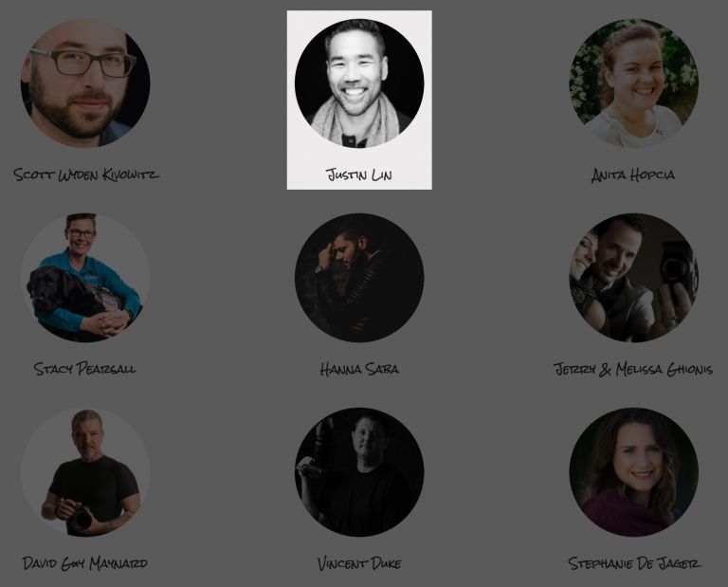Click the Scott Wyden Kivowitz name link

point(86,174)
